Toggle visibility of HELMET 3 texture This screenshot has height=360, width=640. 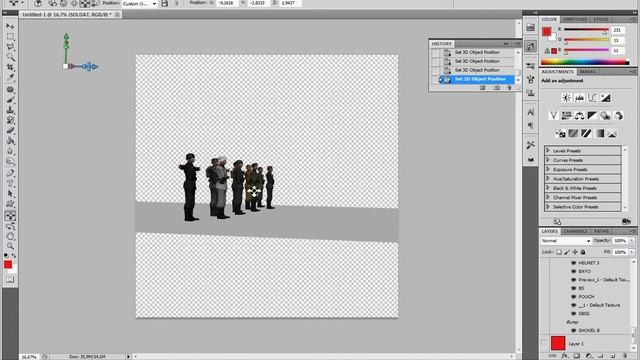[x=573, y=263]
